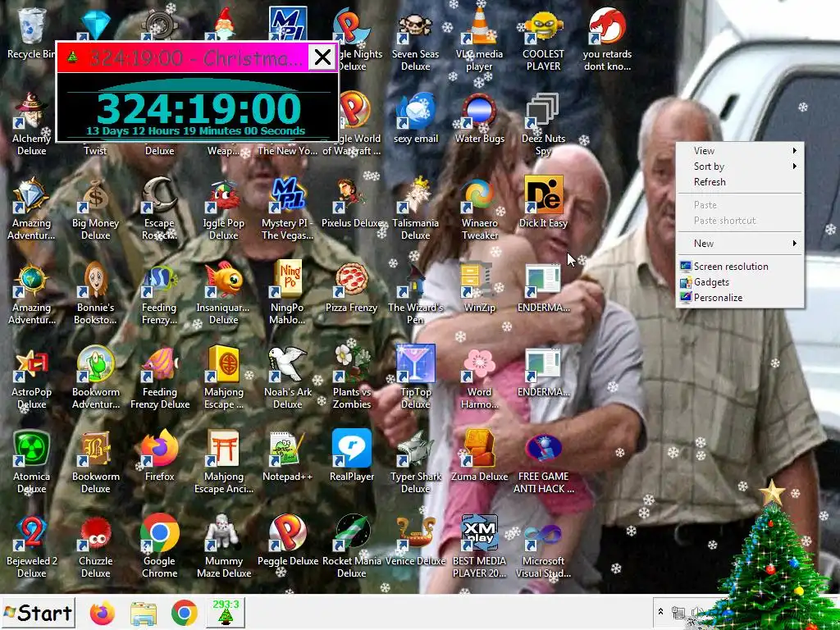Screen dimensions: 840x630
Task: Choose Personalize from context menu
Action: tap(740, 297)
